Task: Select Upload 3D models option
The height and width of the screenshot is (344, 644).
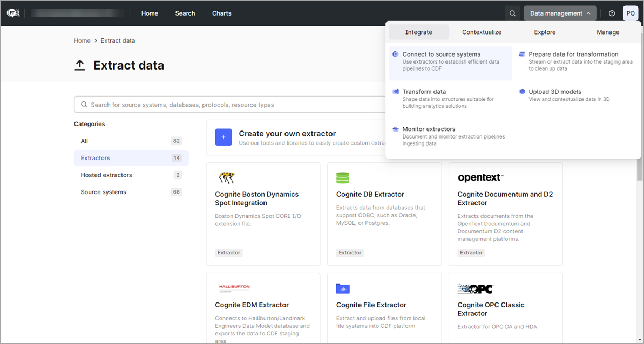Action: click(x=555, y=92)
